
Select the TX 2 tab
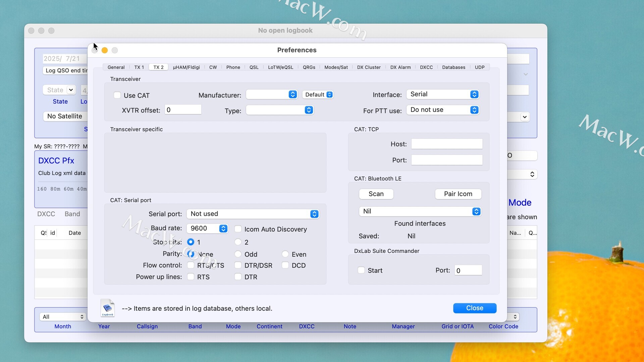tap(158, 67)
